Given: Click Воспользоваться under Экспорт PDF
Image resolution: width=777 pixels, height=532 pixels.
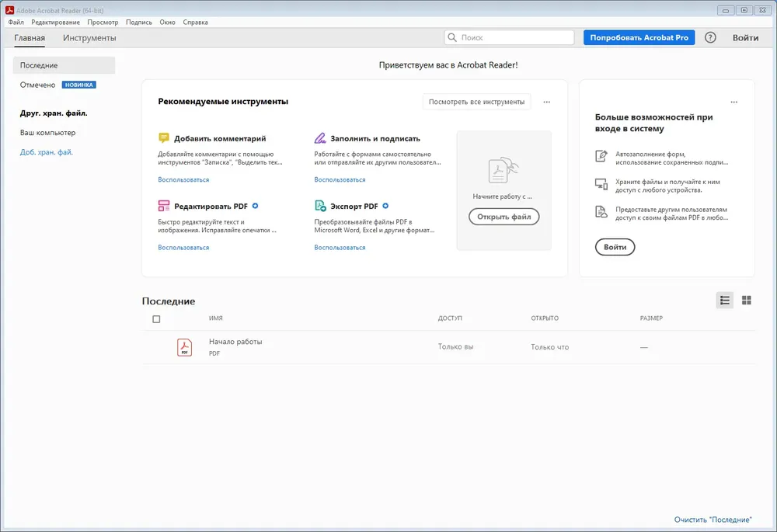Looking at the screenshot, I should pyautogui.click(x=340, y=247).
